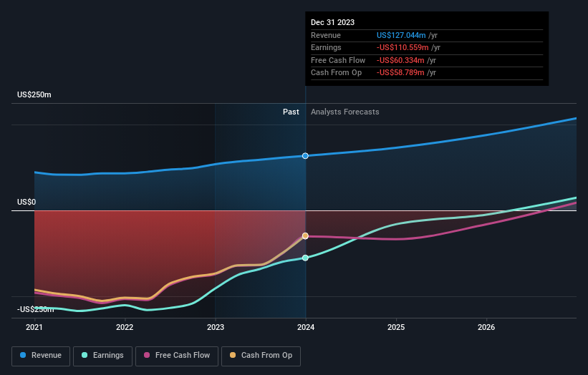
Task: Click the 2026 x-axis label
Action: [x=486, y=328]
